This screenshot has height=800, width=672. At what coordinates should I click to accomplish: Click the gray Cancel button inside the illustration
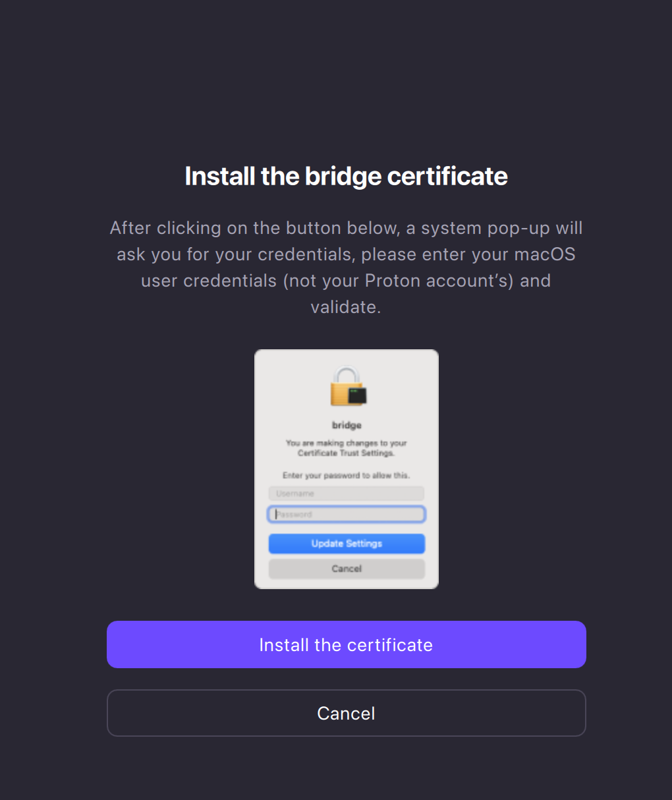[347, 569]
